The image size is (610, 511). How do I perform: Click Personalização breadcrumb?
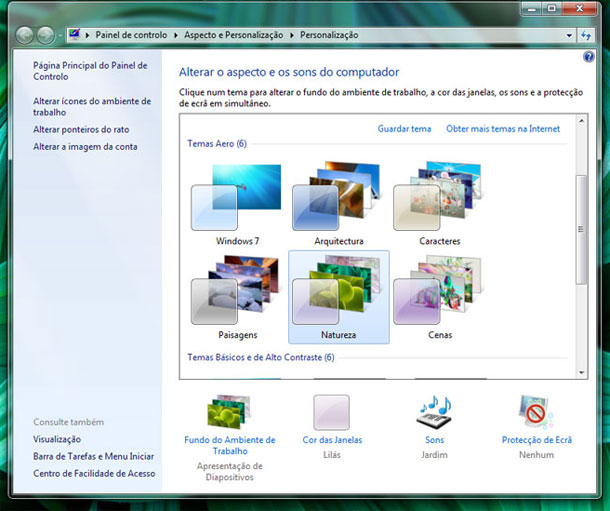coord(329,35)
